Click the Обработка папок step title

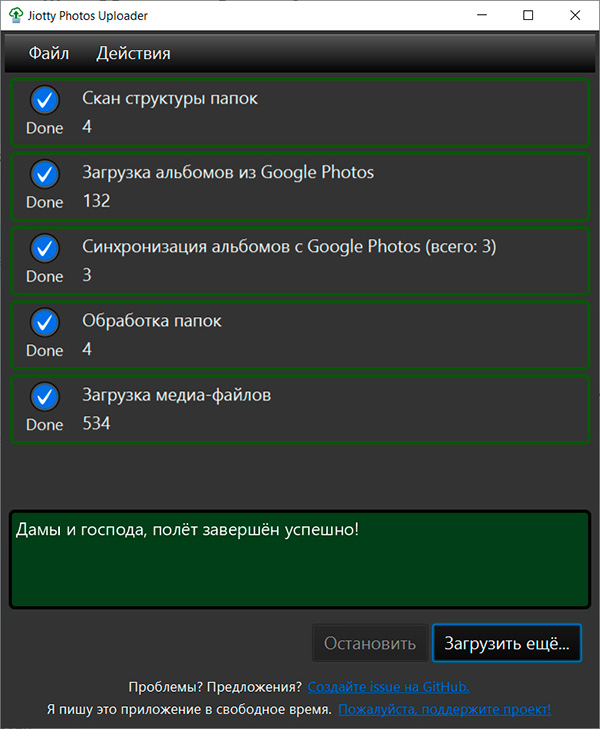[x=152, y=321]
